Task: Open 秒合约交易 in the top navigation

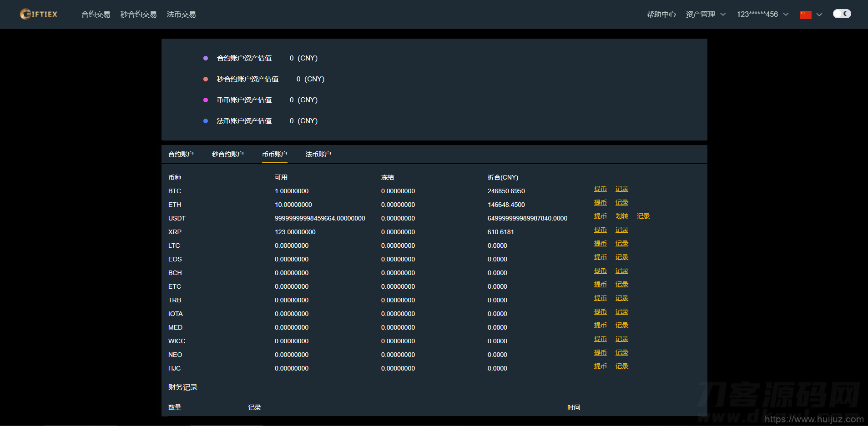Action: tap(138, 15)
